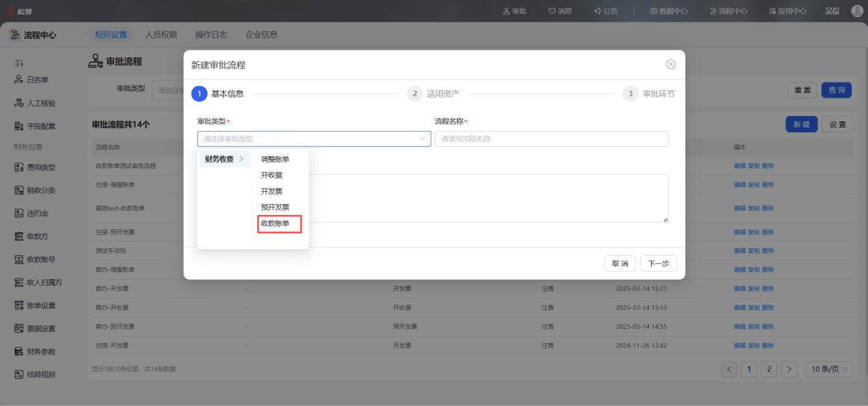
Task: Select 人工核验 sidebar icon
Action: (19, 103)
